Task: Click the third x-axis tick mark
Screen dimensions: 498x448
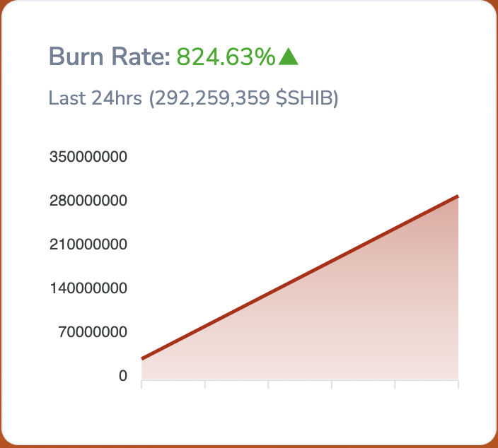Action: (x=269, y=384)
